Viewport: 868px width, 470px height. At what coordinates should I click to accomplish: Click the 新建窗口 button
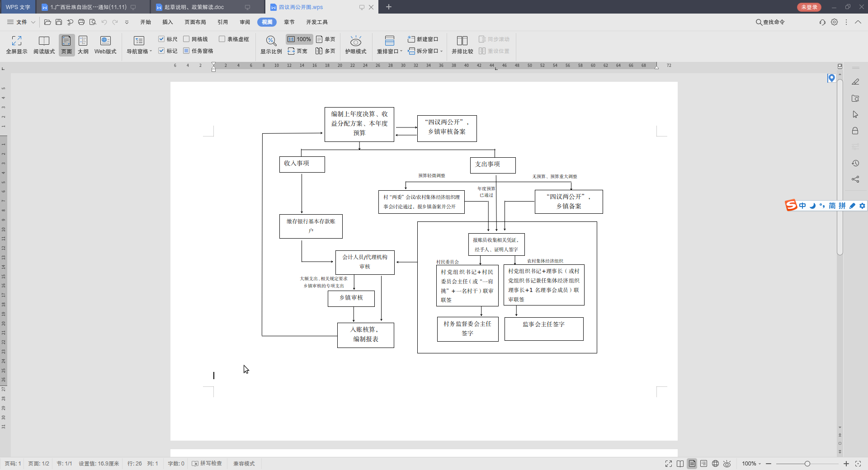click(x=423, y=39)
